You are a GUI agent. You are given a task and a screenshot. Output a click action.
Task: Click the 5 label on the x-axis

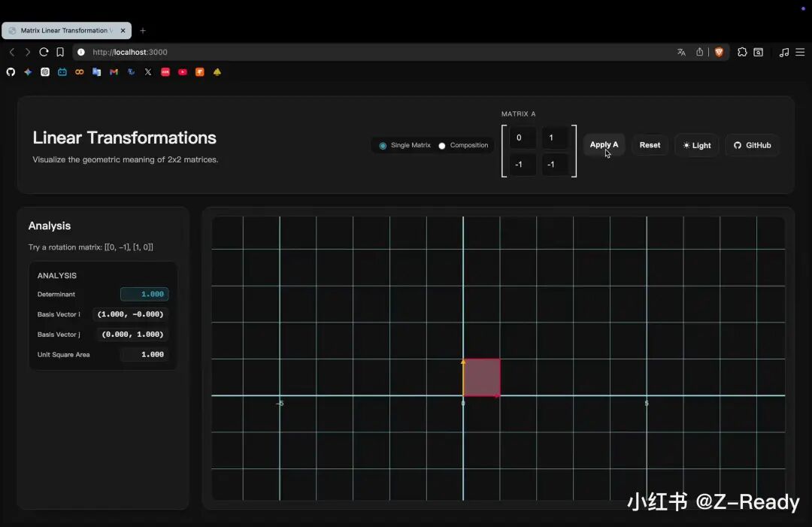click(647, 403)
